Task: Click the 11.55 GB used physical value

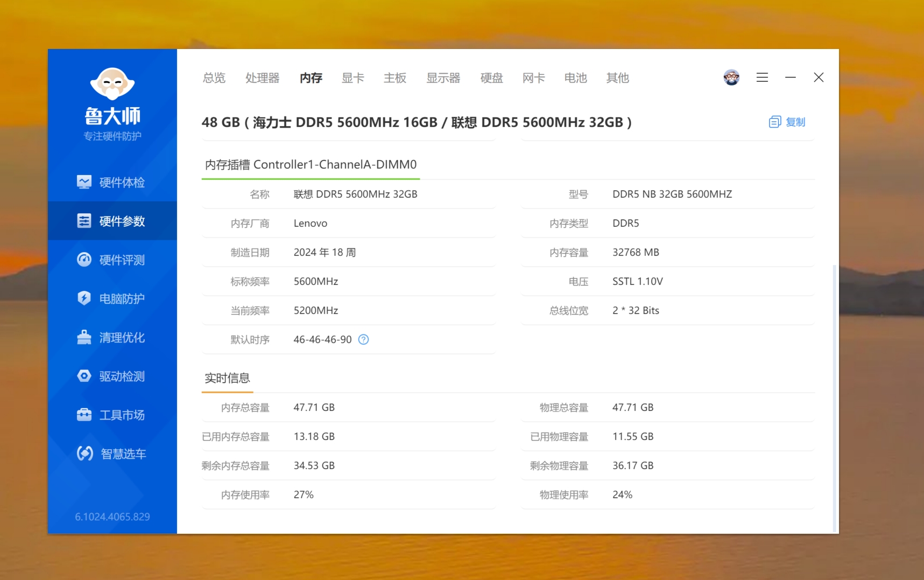Action: [x=633, y=436]
